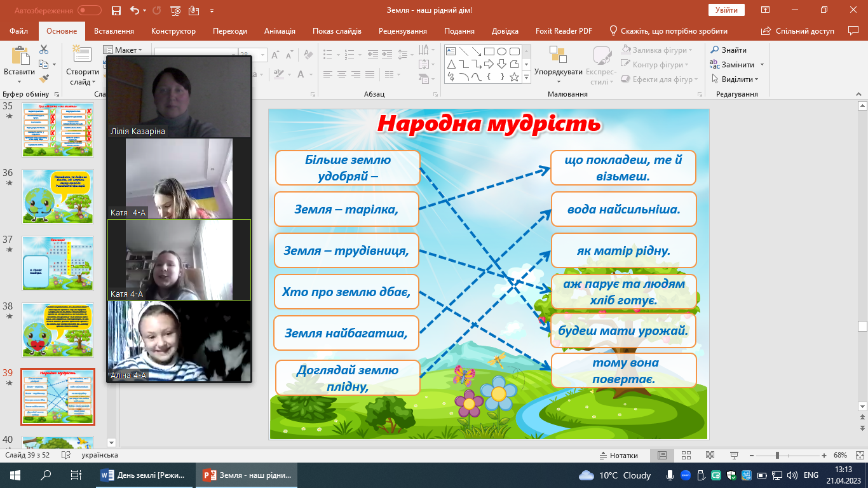This screenshot has height=488, width=868.
Task: Open the Виділити selection dropdown
Action: click(x=736, y=79)
